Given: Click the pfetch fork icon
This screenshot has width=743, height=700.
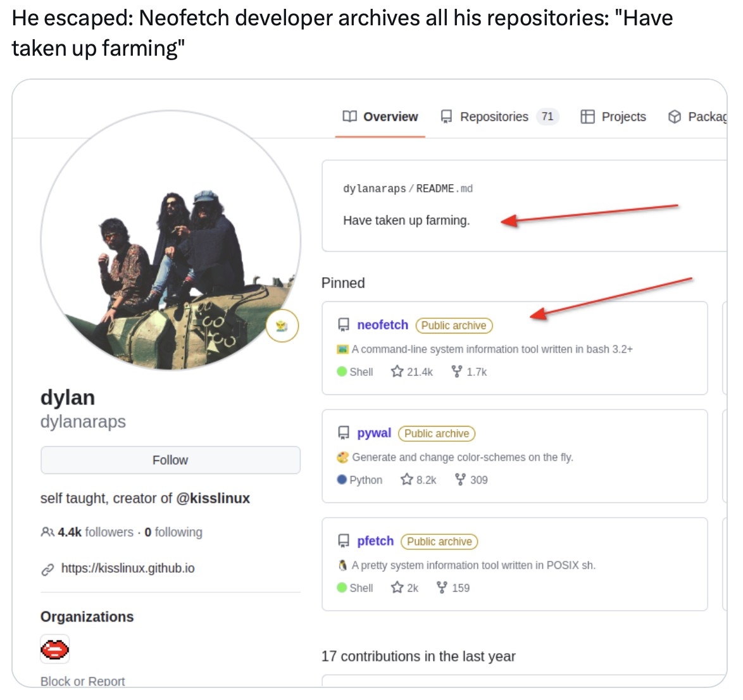Looking at the screenshot, I should pyautogui.click(x=442, y=588).
